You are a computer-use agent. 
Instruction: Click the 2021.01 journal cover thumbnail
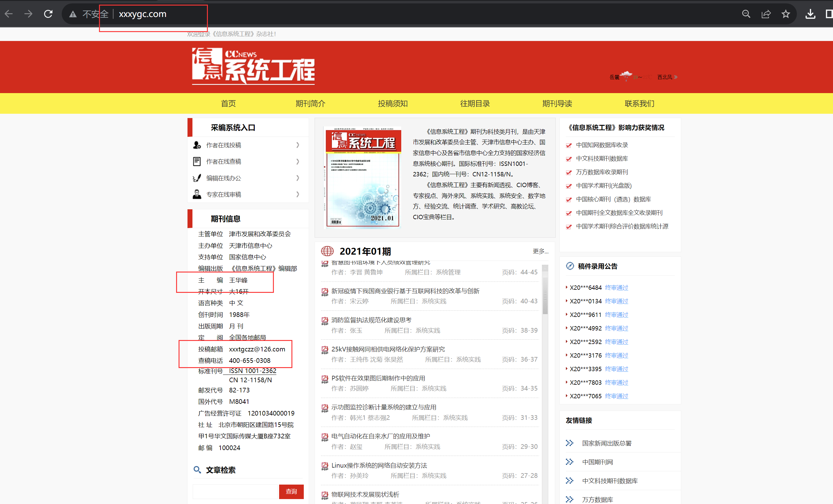coord(362,177)
